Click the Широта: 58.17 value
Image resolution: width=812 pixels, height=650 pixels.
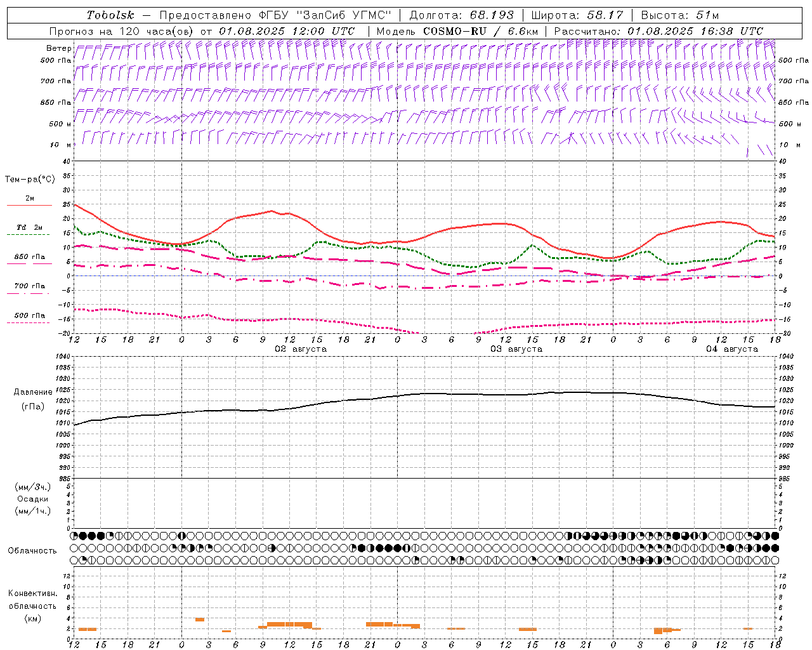(577, 15)
